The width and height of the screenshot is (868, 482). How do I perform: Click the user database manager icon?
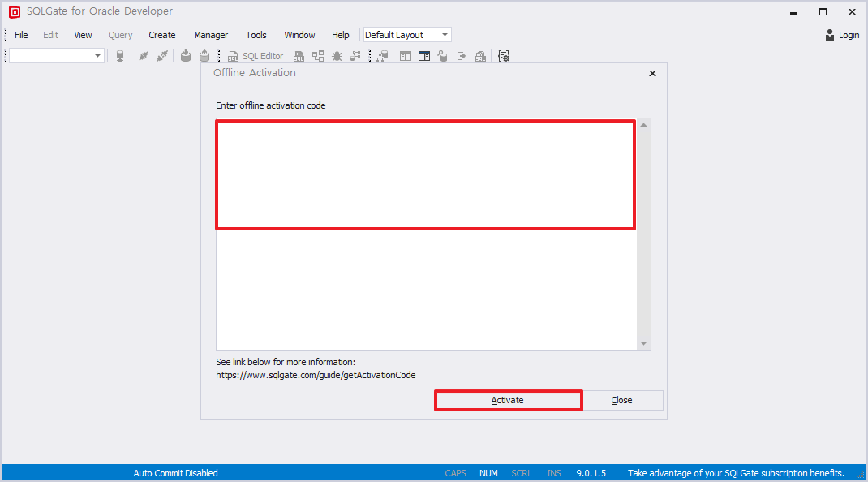click(x=442, y=56)
